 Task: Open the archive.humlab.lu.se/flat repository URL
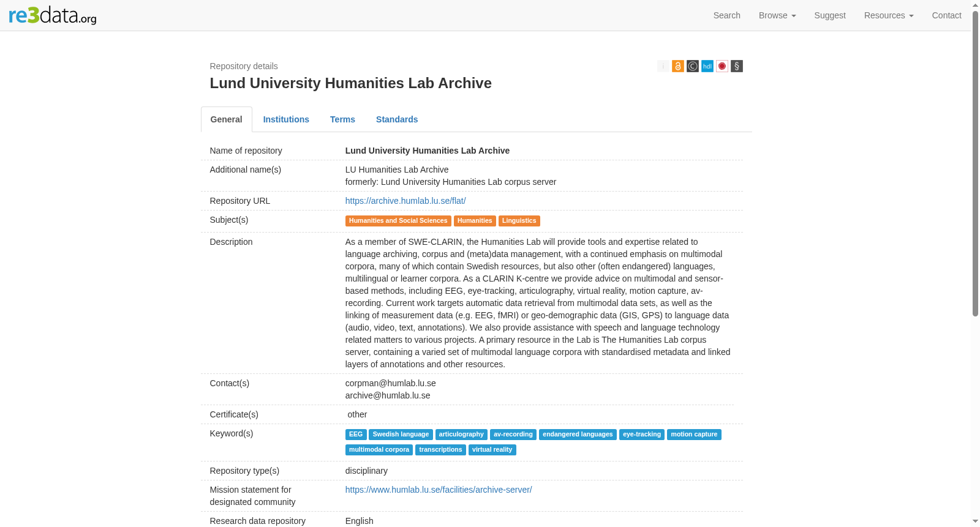click(405, 201)
